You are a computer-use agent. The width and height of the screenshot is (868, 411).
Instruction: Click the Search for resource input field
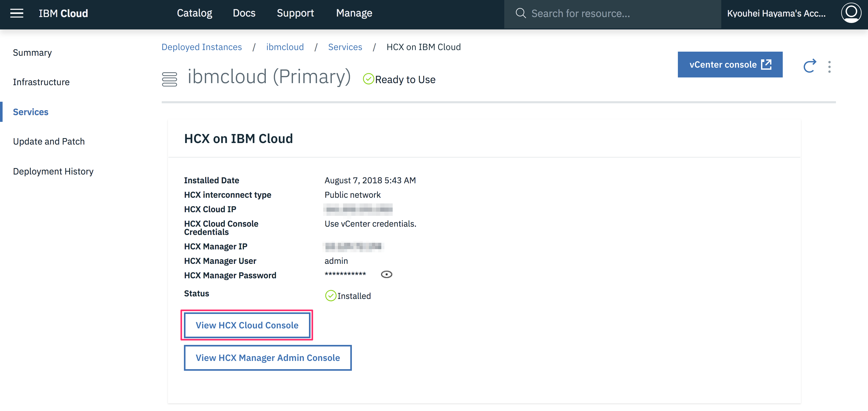coord(607,13)
